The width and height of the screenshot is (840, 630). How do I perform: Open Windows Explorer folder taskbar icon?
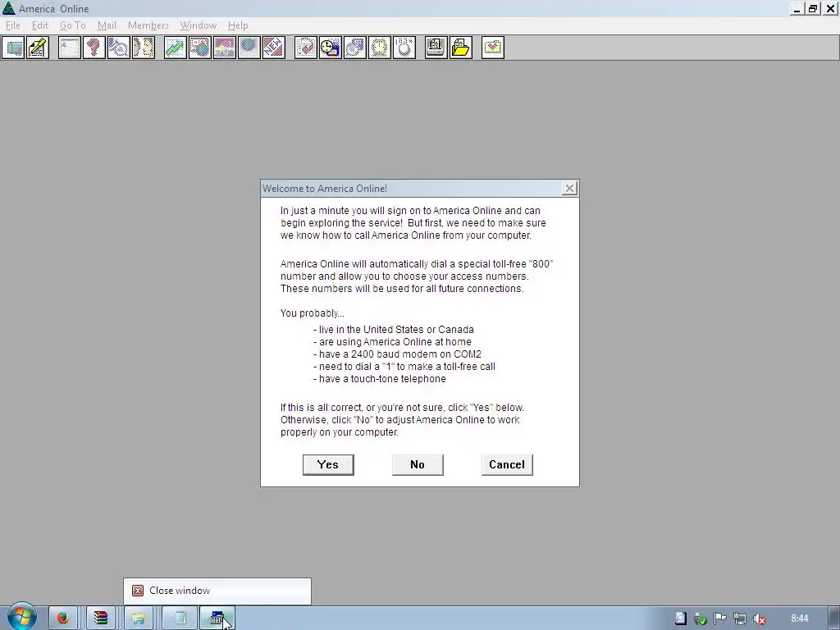coord(138,619)
